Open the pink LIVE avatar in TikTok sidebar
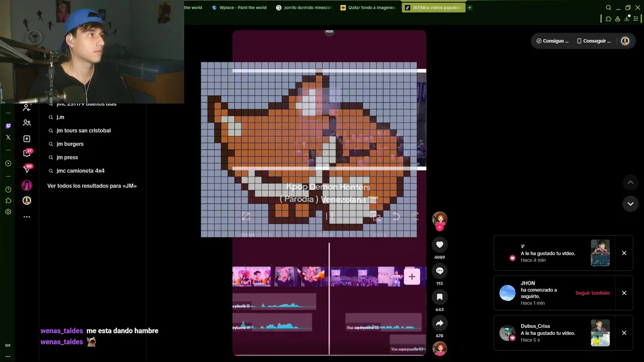The width and height of the screenshot is (644, 362). click(x=27, y=186)
